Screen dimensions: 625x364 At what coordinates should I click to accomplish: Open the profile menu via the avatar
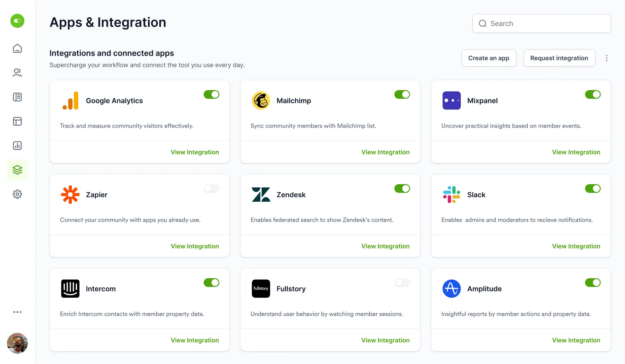[x=17, y=343]
